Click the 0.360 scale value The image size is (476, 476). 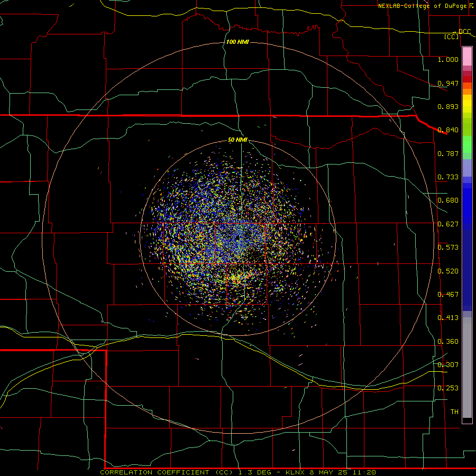coord(448,342)
